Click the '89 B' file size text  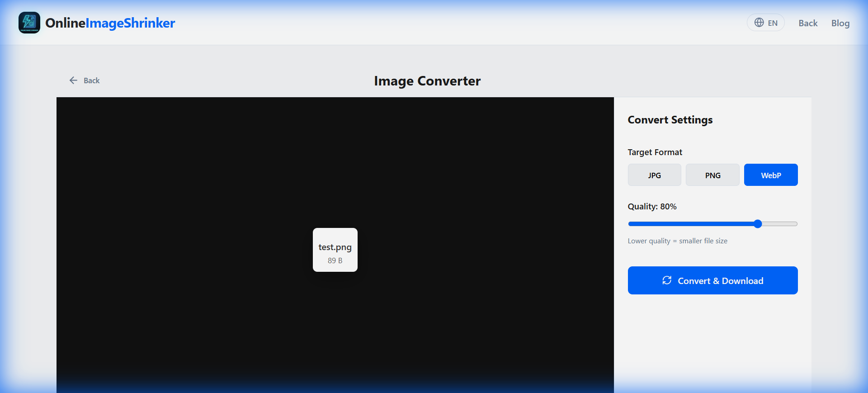(x=335, y=260)
